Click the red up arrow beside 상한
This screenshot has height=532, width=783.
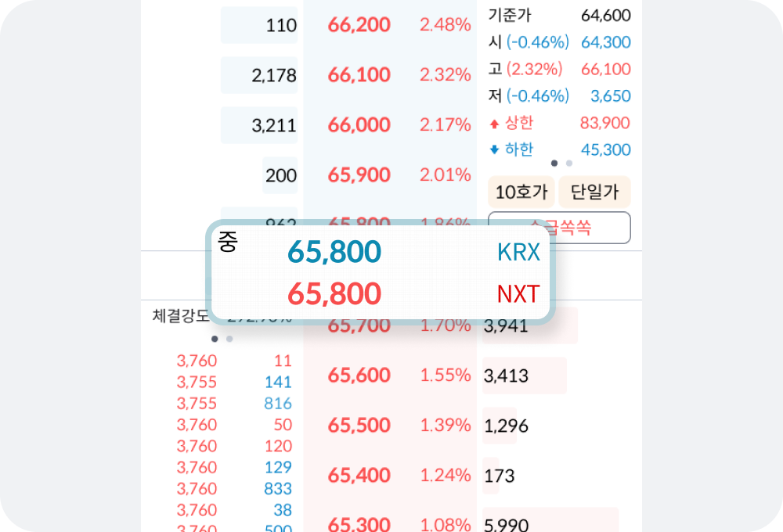[494, 124]
